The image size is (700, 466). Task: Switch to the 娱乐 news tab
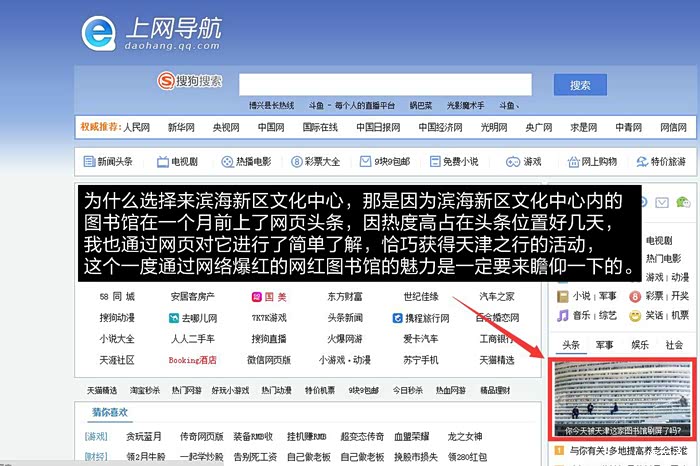[640, 345]
